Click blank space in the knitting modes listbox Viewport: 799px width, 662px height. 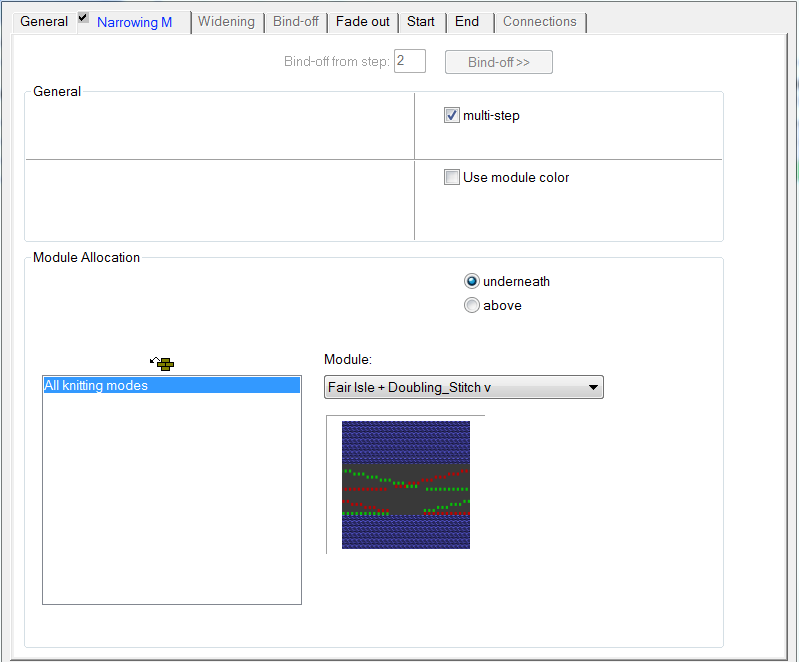(x=171, y=500)
